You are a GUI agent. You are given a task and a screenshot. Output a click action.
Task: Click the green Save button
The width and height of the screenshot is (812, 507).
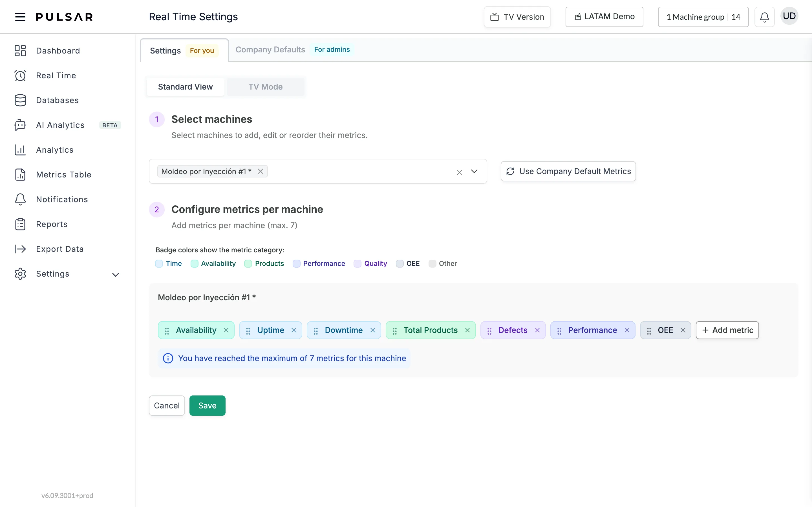click(x=207, y=405)
